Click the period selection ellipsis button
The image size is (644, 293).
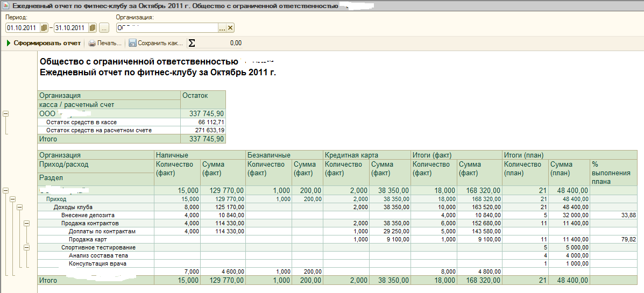(104, 28)
